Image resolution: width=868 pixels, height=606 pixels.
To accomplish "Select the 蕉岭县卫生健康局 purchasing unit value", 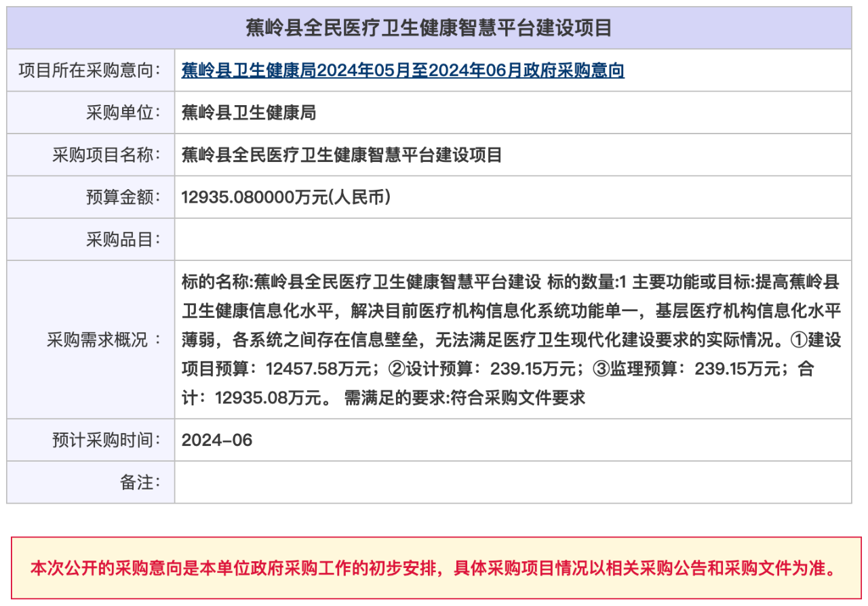I will 249,113.
